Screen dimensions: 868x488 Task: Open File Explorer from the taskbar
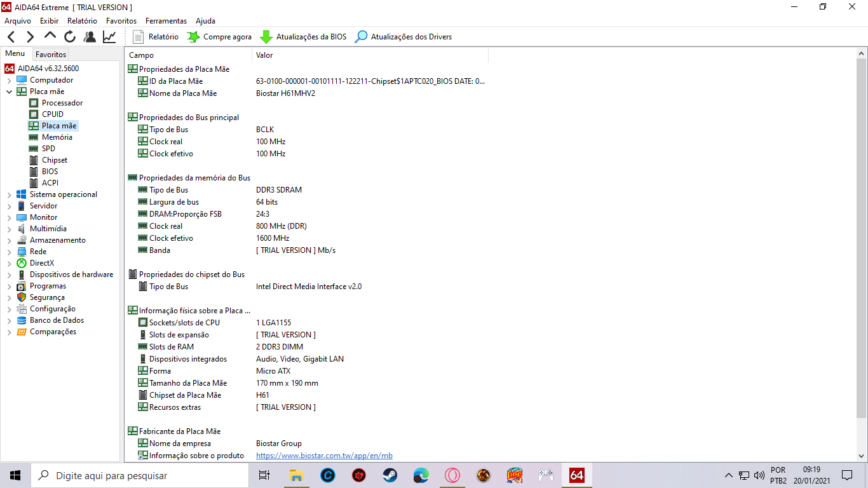pyautogui.click(x=297, y=475)
